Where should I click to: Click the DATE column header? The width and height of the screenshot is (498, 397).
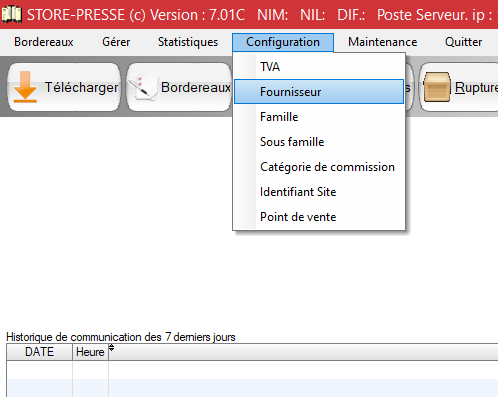pyautogui.click(x=39, y=352)
